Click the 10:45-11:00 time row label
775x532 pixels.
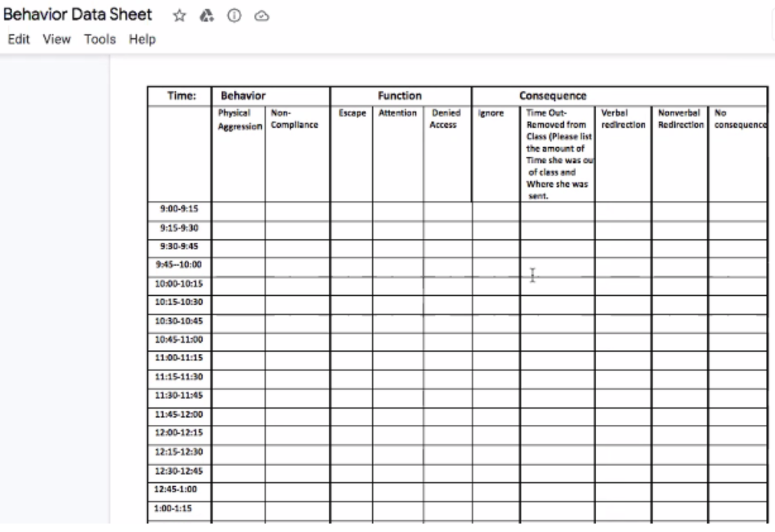pyautogui.click(x=179, y=338)
